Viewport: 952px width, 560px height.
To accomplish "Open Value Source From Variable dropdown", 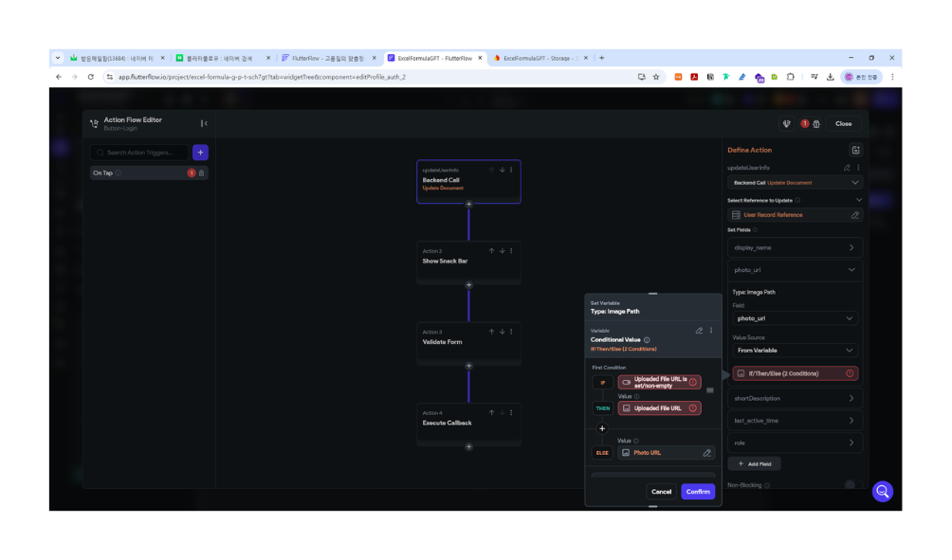I will click(795, 351).
